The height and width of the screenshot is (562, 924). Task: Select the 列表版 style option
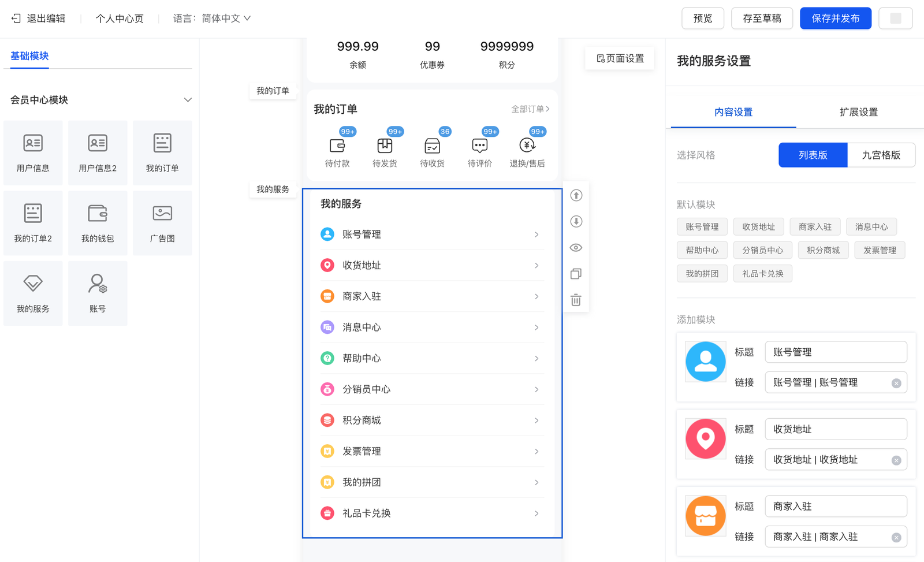pyautogui.click(x=813, y=155)
